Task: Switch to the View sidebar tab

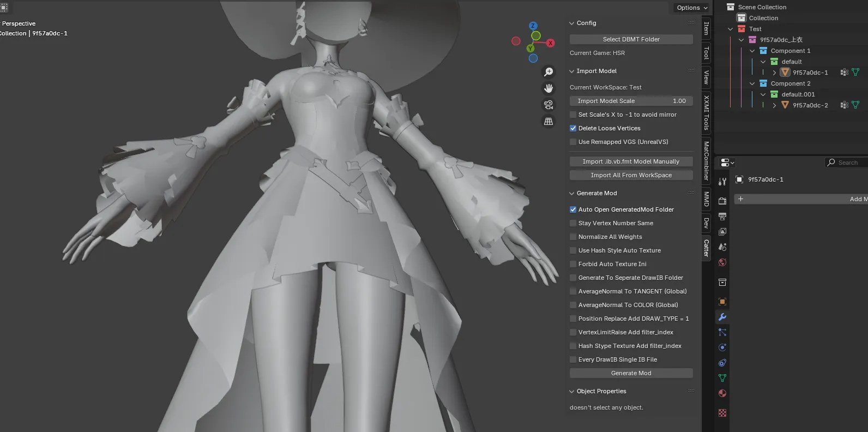Action: (706, 77)
